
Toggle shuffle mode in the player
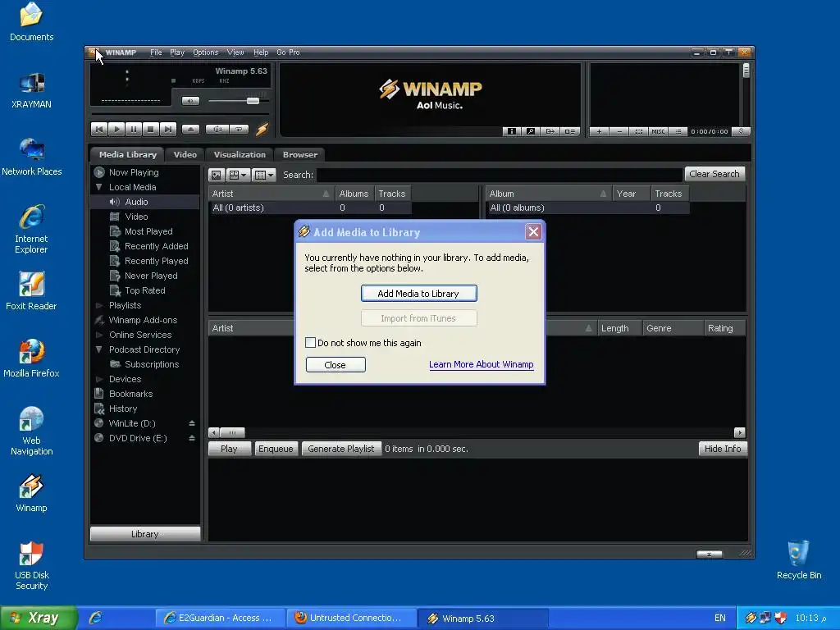[x=217, y=129]
